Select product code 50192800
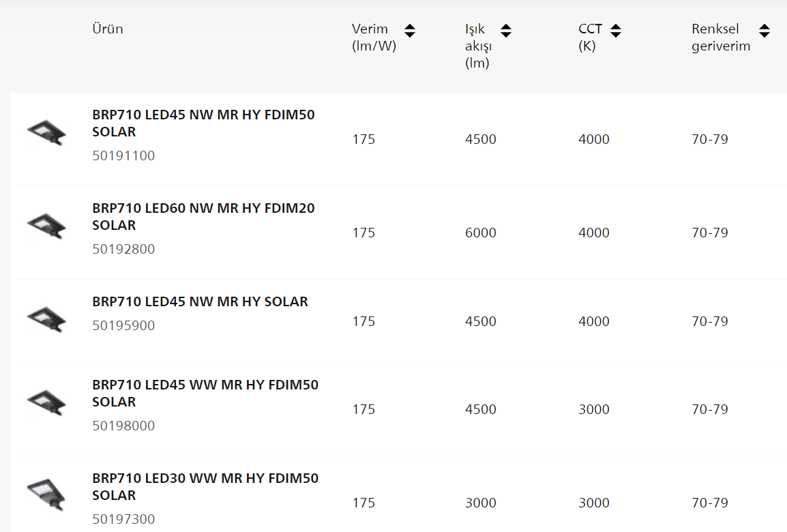This screenshot has height=532, width=787. coord(123,249)
